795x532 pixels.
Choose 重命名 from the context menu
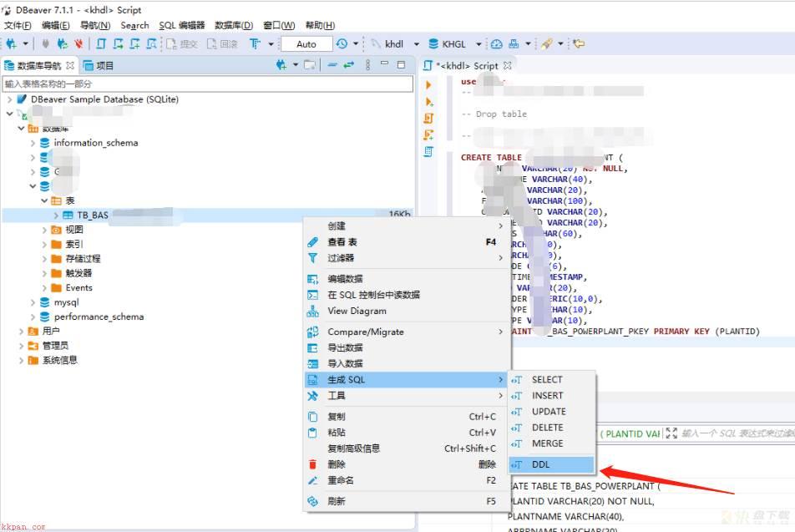(406, 480)
